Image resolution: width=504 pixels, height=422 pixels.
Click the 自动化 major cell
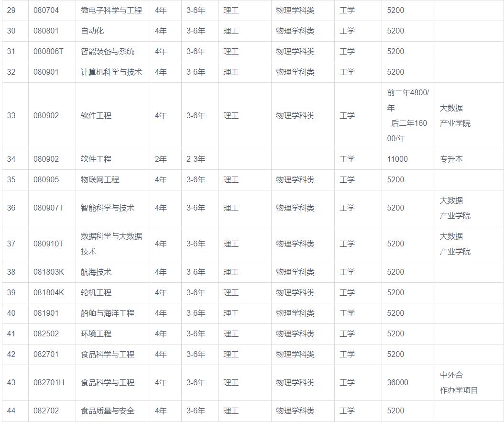91,30
